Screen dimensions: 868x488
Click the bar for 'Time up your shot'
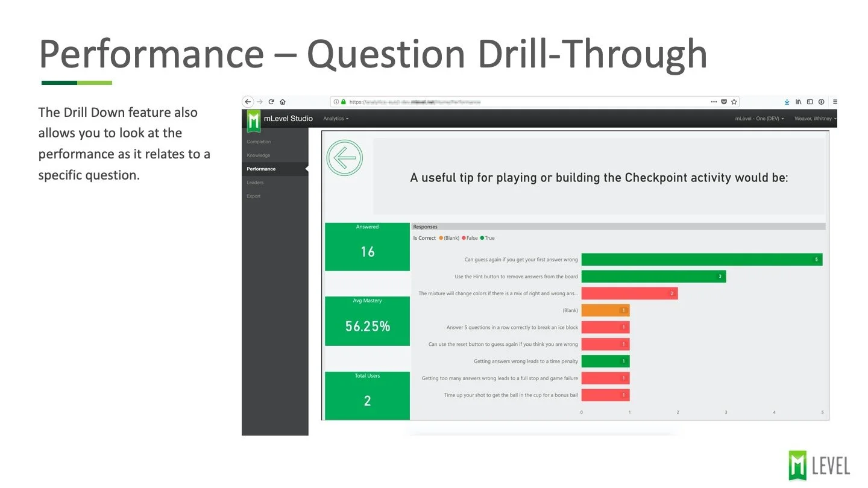point(605,395)
